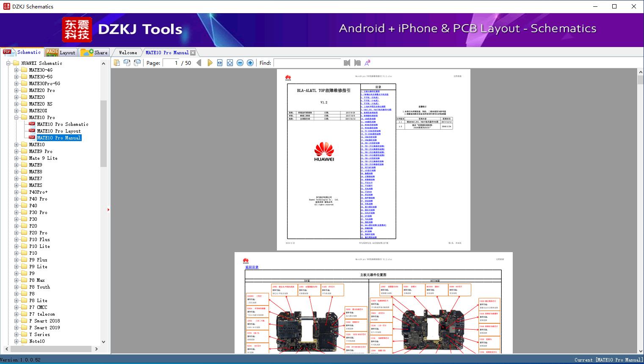Collapse the MATE10 Pro folder

17,117
